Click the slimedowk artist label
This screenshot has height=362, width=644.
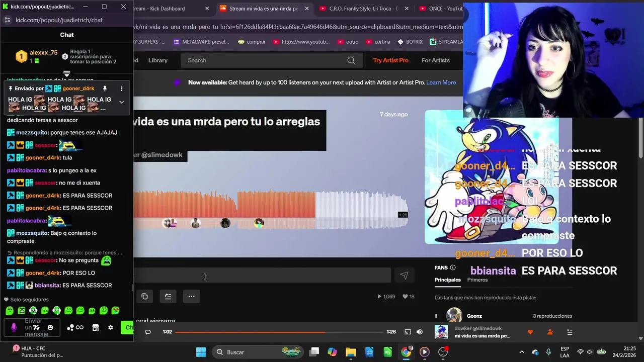pos(160,155)
